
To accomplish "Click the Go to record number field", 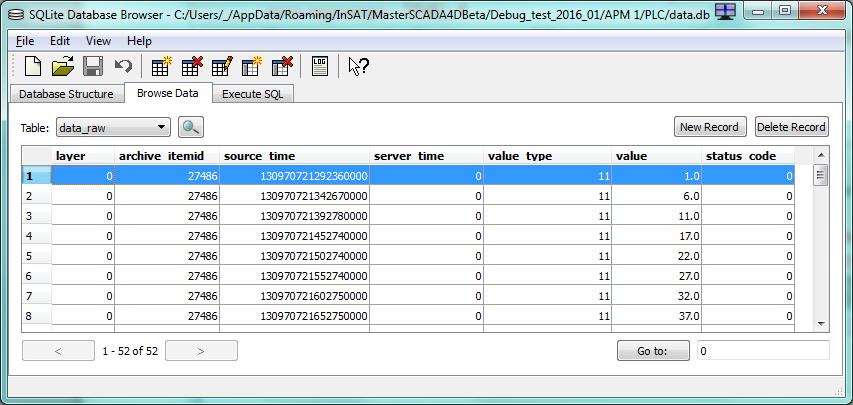I will click(762, 351).
